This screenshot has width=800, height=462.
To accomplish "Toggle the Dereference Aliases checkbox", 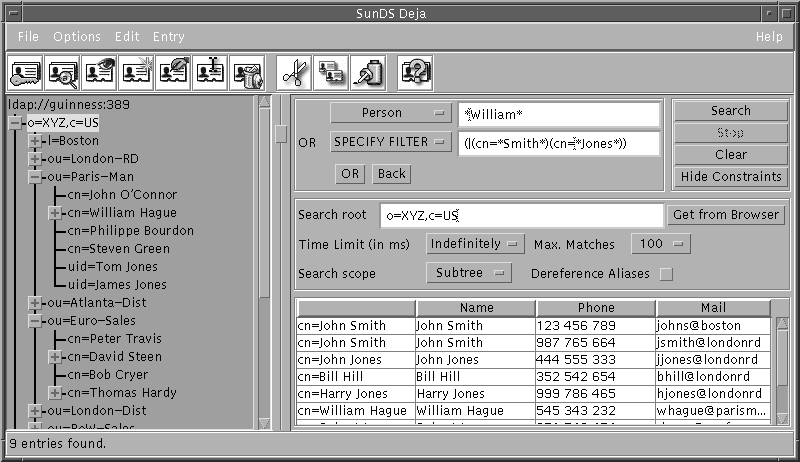I will click(x=666, y=274).
